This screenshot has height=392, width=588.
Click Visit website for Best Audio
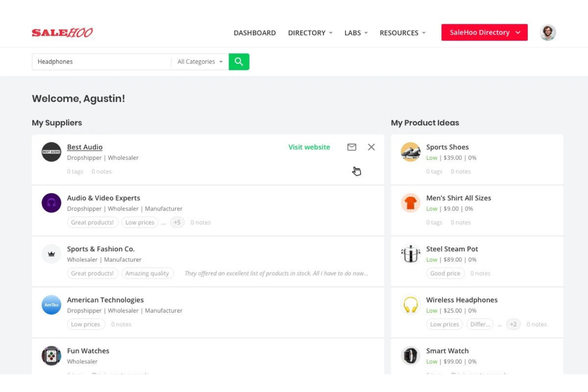[x=309, y=147]
